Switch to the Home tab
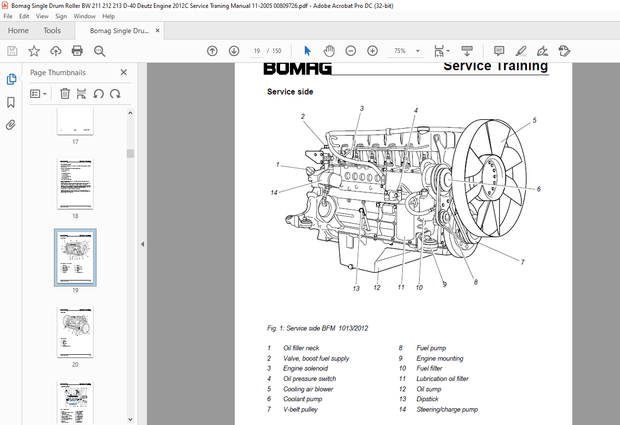Image resolution: width=620 pixels, height=425 pixels. [x=18, y=30]
